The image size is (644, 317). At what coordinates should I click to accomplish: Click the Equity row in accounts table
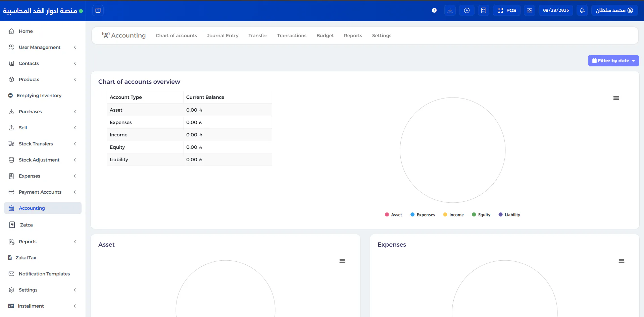click(x=189, y=147)
